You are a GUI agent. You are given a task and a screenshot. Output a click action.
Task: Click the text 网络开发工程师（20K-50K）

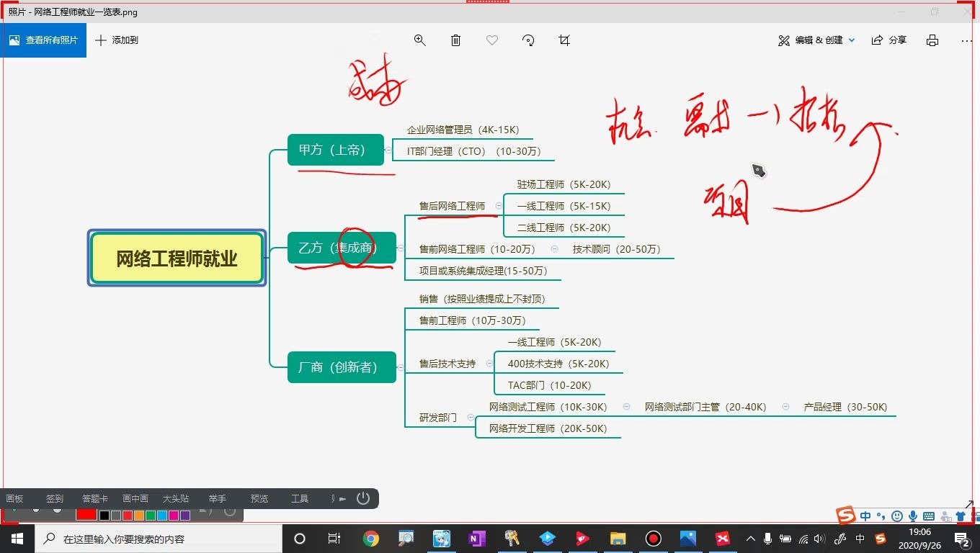click(x=548, y=428)
